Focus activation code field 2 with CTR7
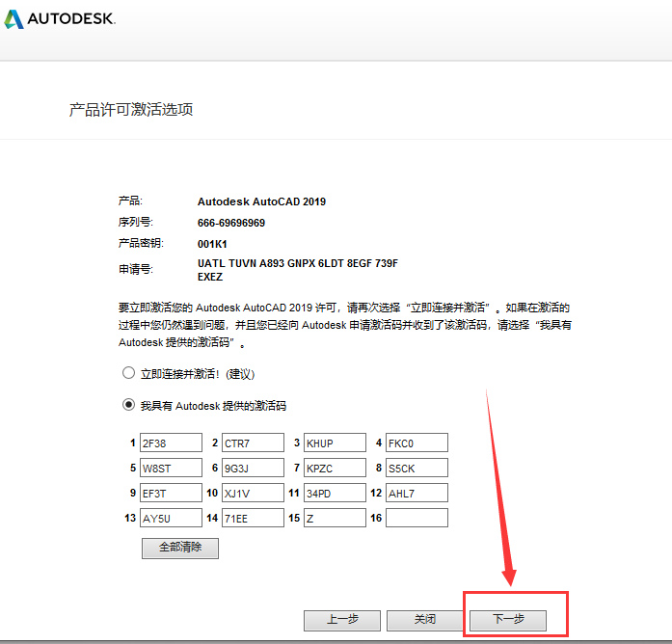The width and height of the screenshot is (672, 644). tap(252, 443)
